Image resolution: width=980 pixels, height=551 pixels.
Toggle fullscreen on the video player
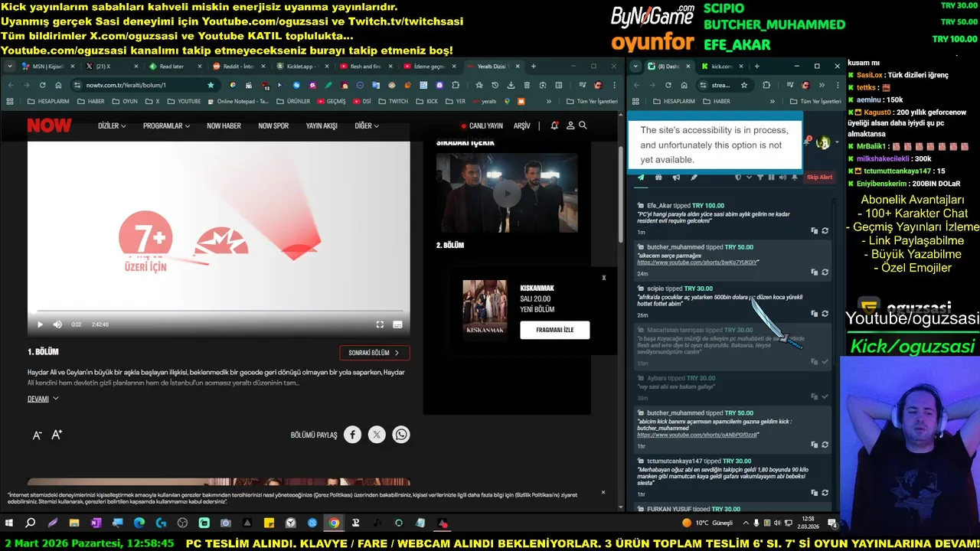(x=380, y=324)
